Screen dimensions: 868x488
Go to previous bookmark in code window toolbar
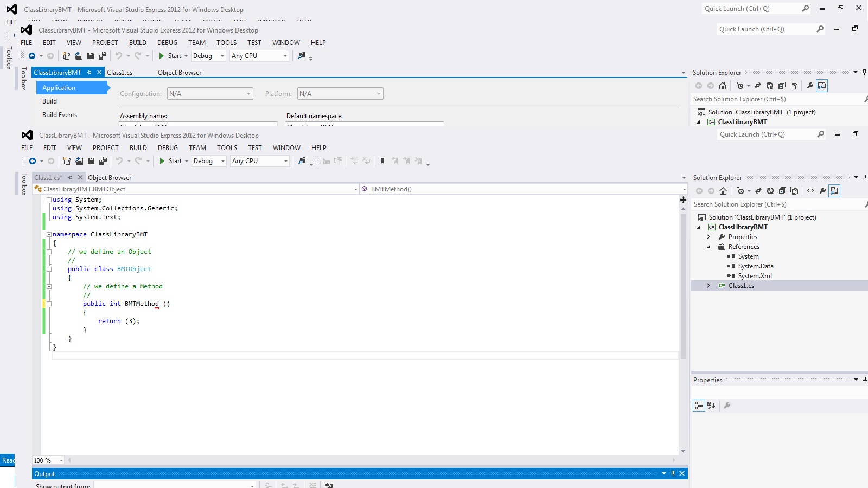click(395, 161)
